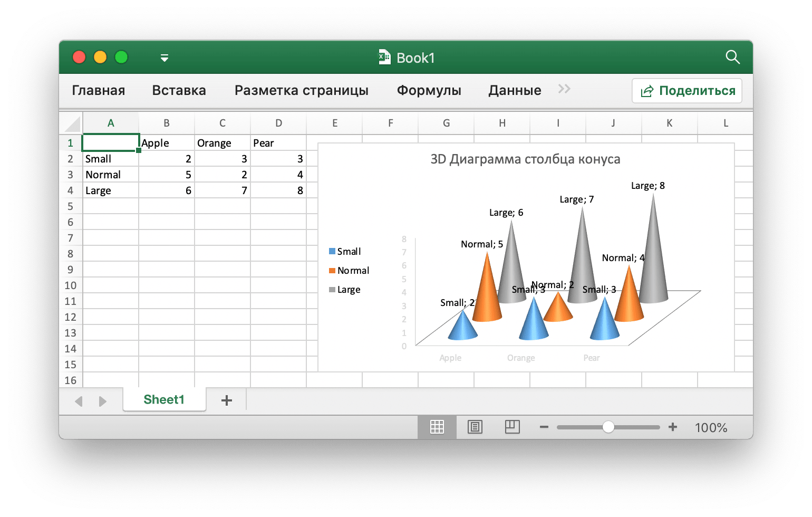Click the zoom in plus icon
The height and width of the screenshot is (517, 812).
tap(673, 427)
